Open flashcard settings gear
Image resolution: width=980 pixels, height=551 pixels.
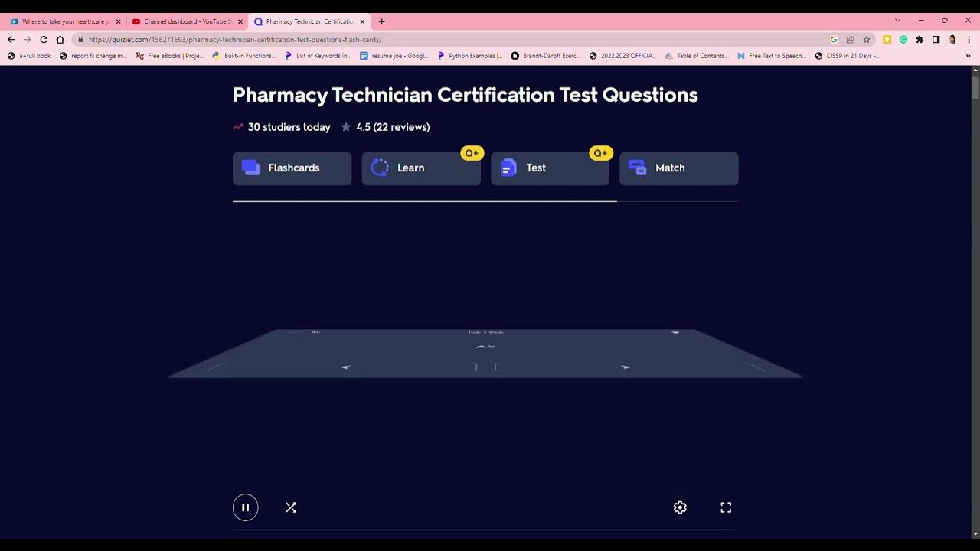pyautogui.click(x=680, y=507)
